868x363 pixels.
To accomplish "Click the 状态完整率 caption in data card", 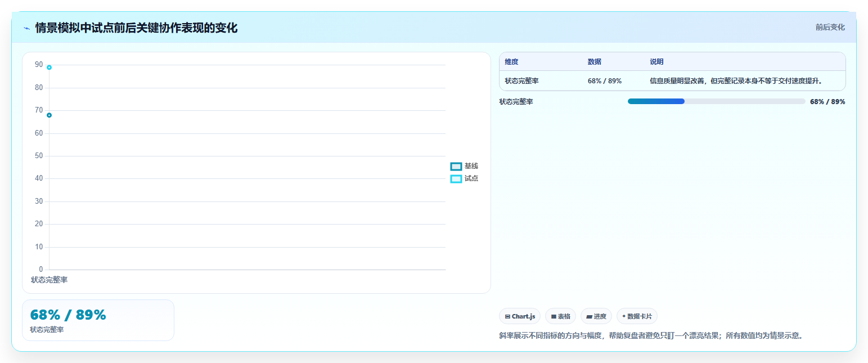I will 47,330.
